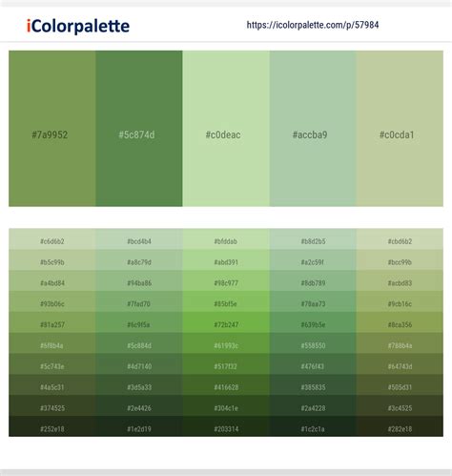452x476 pixels.
Task: Select the #81a257 shade
Action: [x=52, y=322]
